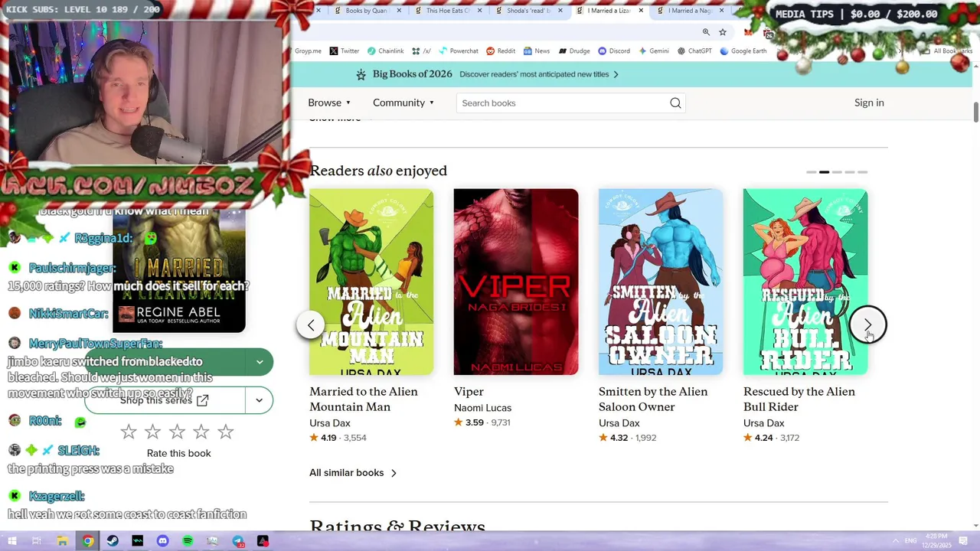
Task: Click the page vertical scrollbar thumb
Action: tap(975, 112)
